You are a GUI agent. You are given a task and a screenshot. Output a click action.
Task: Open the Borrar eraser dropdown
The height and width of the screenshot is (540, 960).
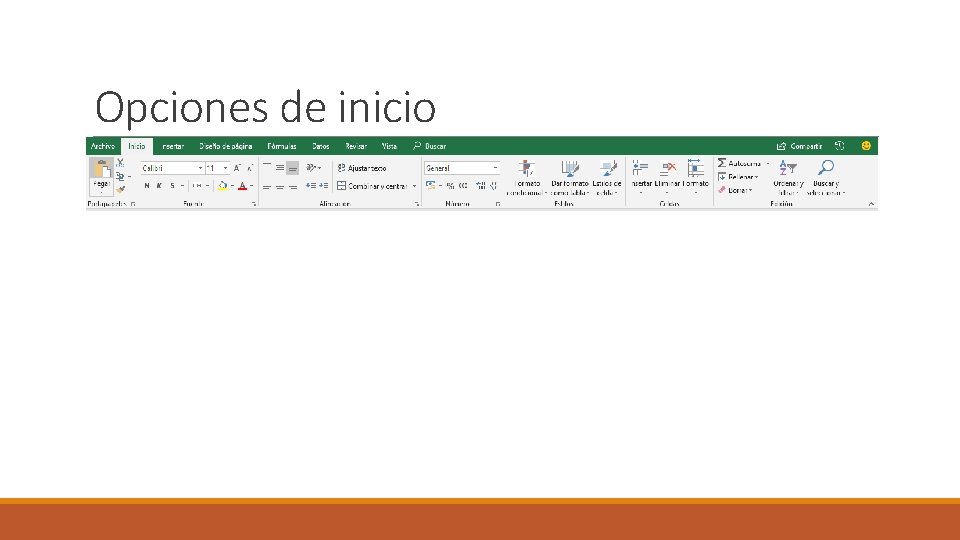click(x=735, y=190)
